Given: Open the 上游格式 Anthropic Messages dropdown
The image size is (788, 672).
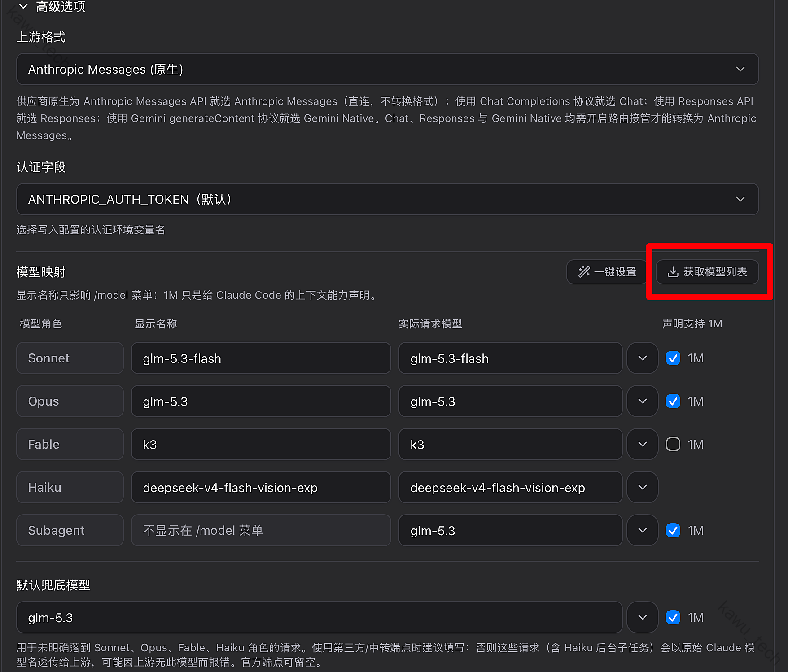Looking at the screenshot, I should (x=388, y=69).
